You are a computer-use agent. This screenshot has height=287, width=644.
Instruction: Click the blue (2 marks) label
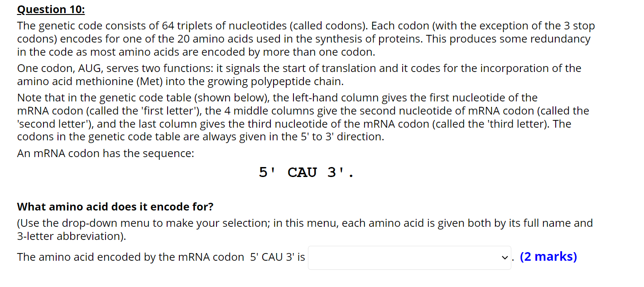[x=548, y=256]
